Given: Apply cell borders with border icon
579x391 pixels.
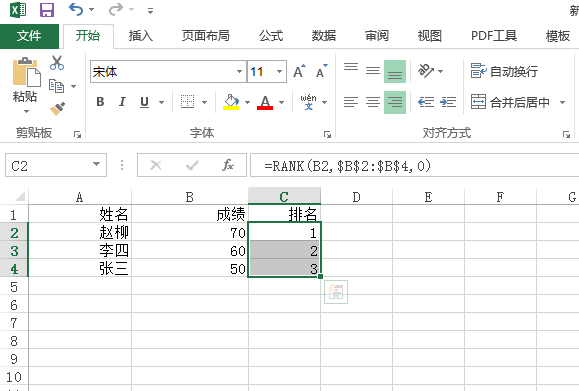Looking at the screenshot, I should [187, 102].
